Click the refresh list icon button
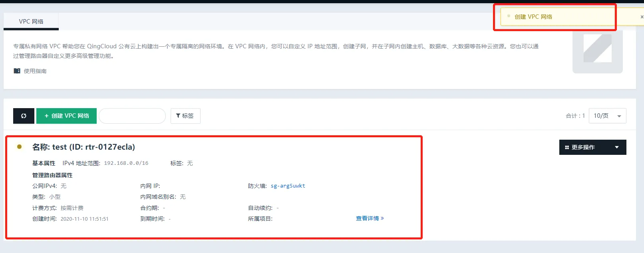 click(x=24, y=116)
